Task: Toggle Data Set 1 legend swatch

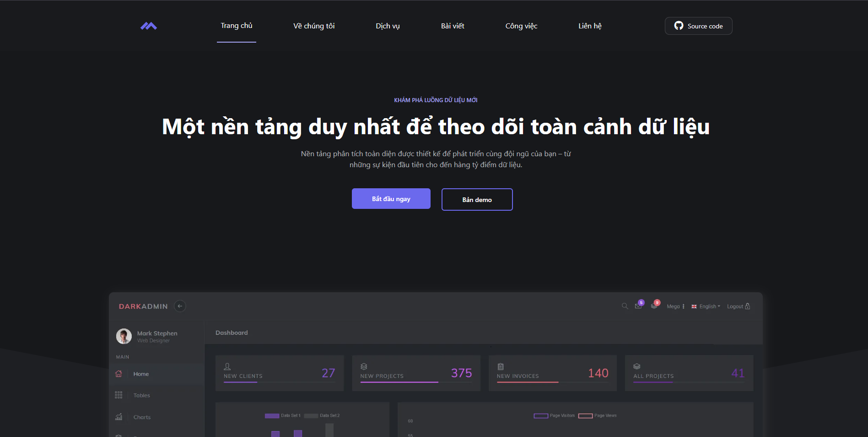Action: tap(272, 416)
